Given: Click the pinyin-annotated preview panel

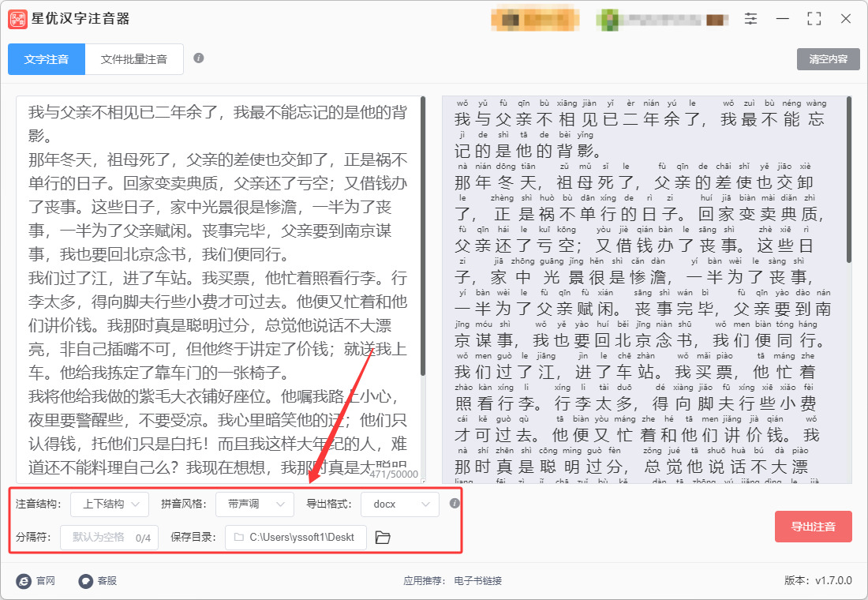Looking at the screenshot, I should [647, 289].
